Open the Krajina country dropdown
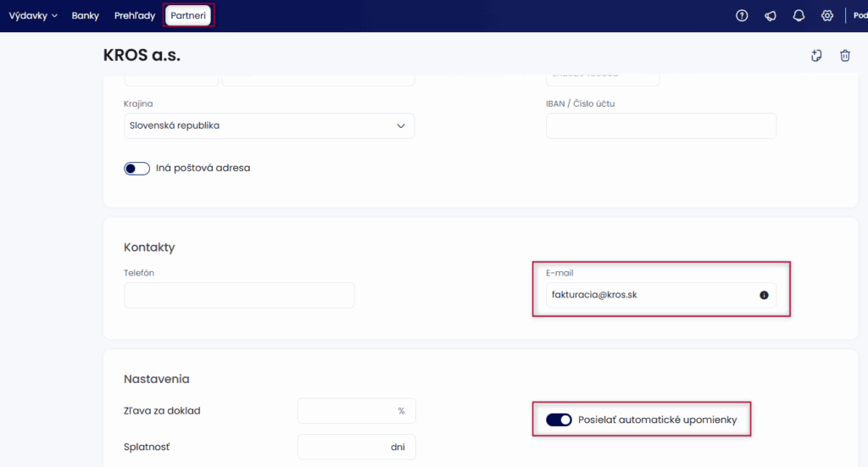 click(269, 125)
